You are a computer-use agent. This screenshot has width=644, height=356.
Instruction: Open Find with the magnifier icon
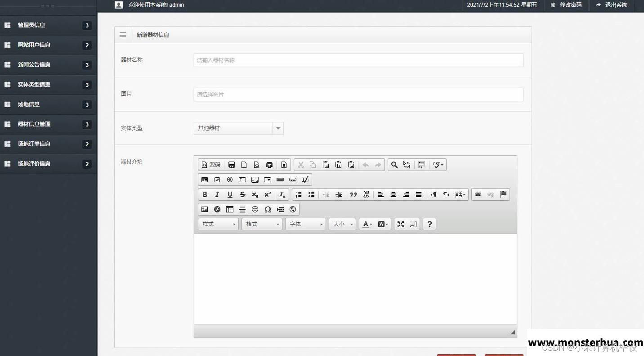394,165
